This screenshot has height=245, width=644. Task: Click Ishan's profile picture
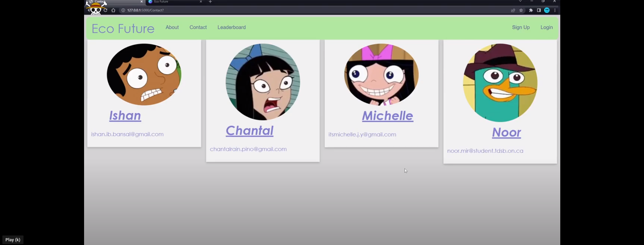pos(144,74)
